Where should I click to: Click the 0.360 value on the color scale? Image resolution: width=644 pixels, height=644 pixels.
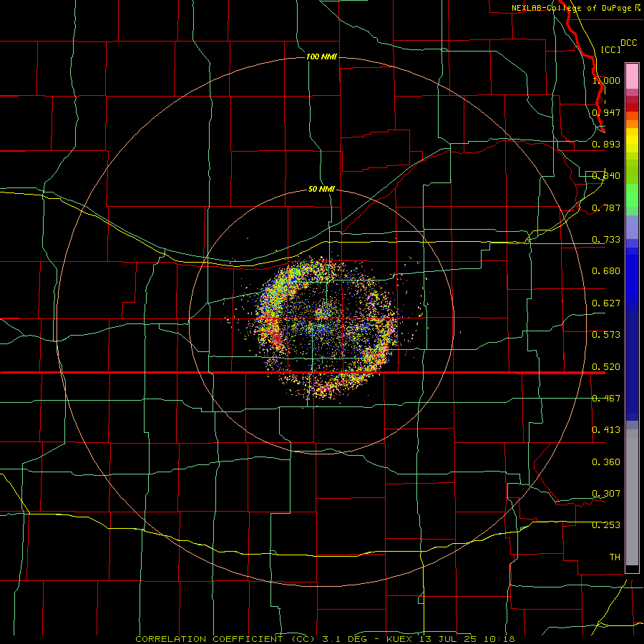pos(606,462)
